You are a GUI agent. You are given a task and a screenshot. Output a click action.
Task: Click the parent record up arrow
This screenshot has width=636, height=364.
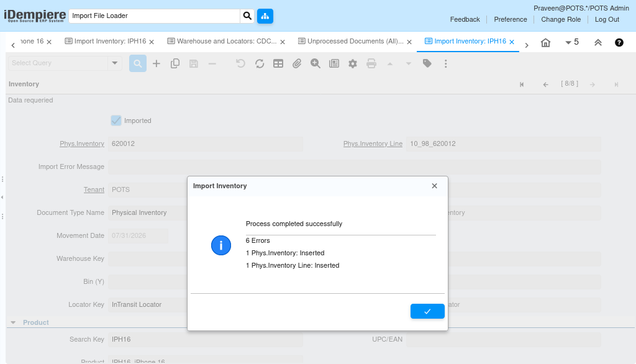tap(390, 64)
